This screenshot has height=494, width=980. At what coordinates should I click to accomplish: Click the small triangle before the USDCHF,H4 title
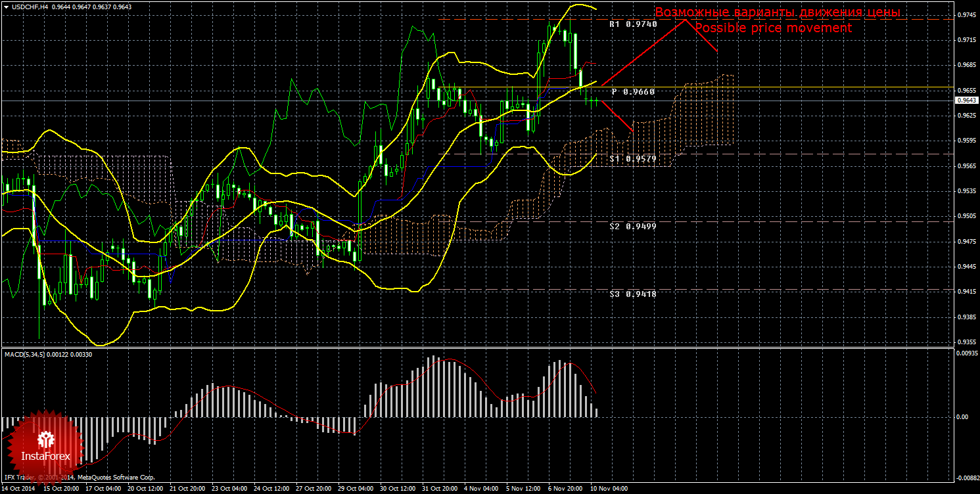click(6, 7)
